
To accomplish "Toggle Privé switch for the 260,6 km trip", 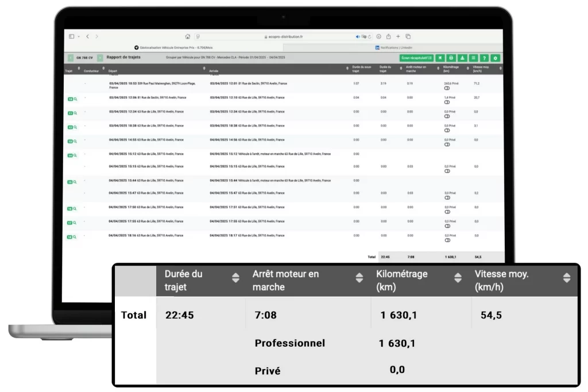I will pos(447,87).
